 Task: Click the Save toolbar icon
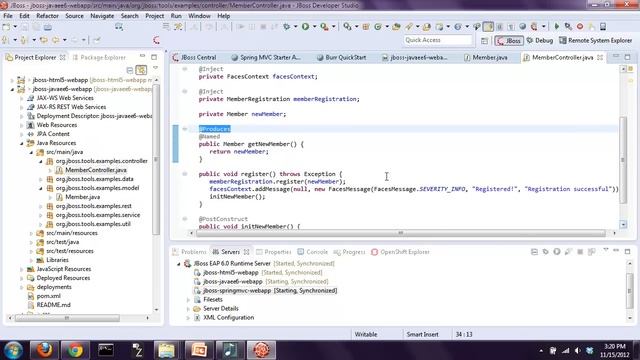tap(25, 27)
